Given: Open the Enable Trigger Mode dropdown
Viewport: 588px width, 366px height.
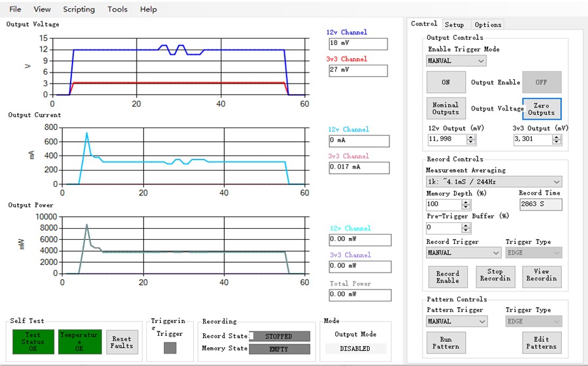Looking at the screenshot, I should [456, 61].
